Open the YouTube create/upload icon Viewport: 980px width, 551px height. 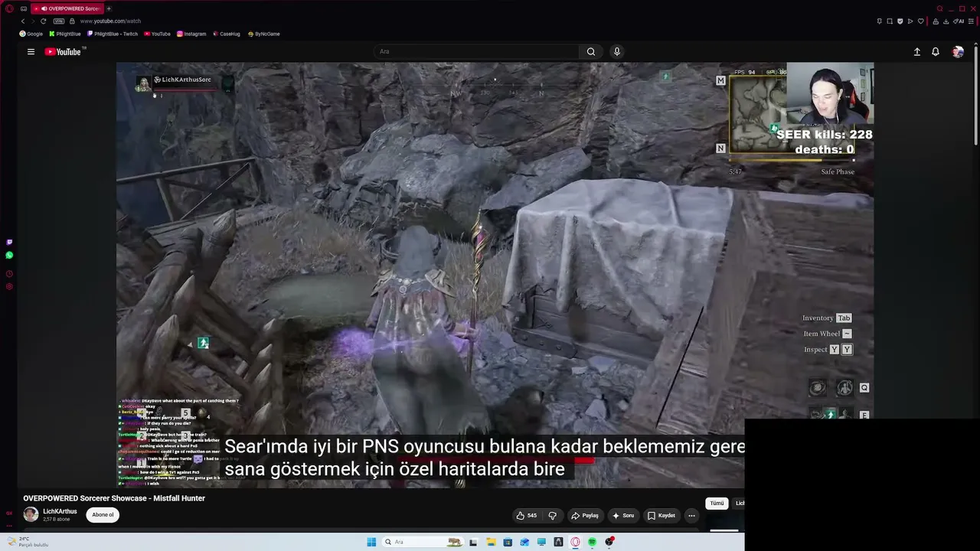coord(917,52)
